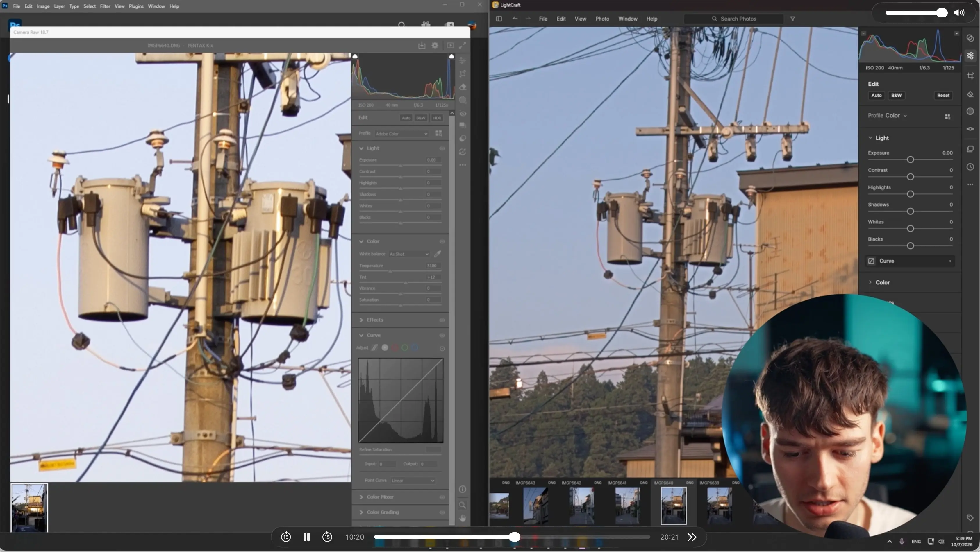Click the Auto button in LightCraft Edit

pos(876,95)
